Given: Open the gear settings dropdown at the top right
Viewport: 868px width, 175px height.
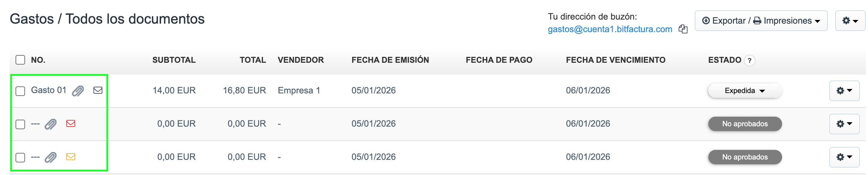Looking at the screenshot, I should pyautogui.click(x=850, y=21).
